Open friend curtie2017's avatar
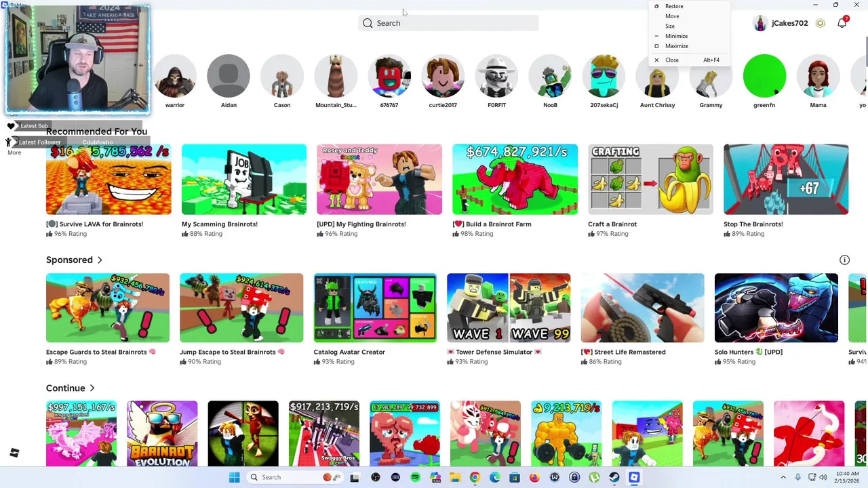The image size is (868, 488). tap(443, 76)
